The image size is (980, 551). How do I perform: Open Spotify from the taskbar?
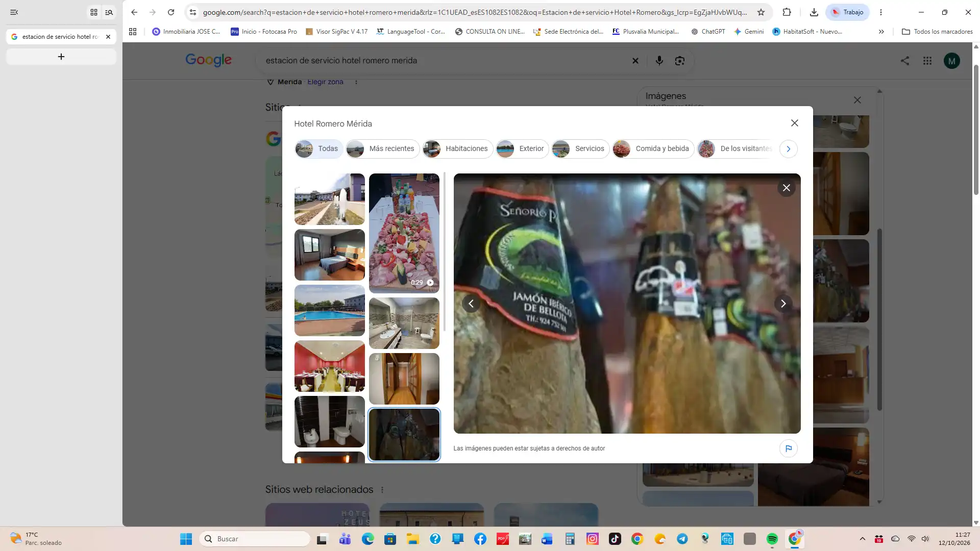[x=772, y=539]
